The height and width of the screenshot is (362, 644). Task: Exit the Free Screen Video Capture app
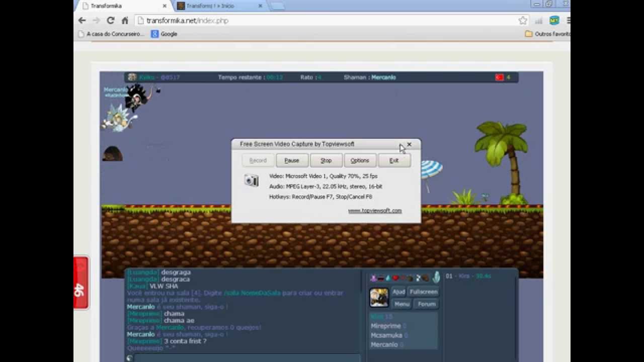coord(394,160)
